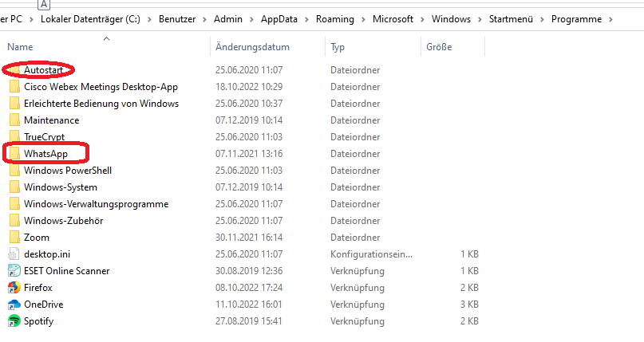Image resolution: width=644 pixels, height=342 pixels.
Task: Open the Cisco Webex Meetings Desktop-App folder icon
Action: pyautogui.click(x=14, y=87)
